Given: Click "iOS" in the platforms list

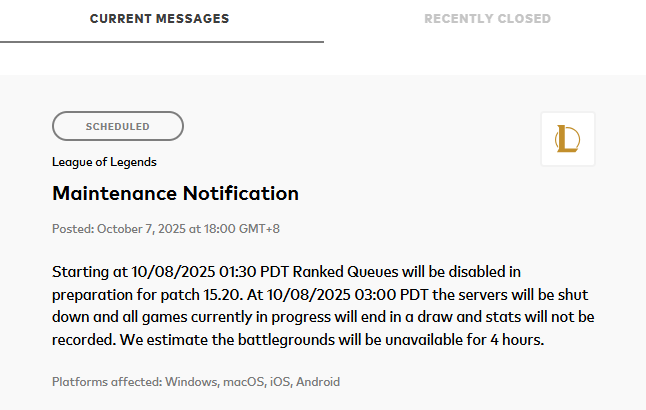Looking at the screenshot, I should click(x=281, y=382).
